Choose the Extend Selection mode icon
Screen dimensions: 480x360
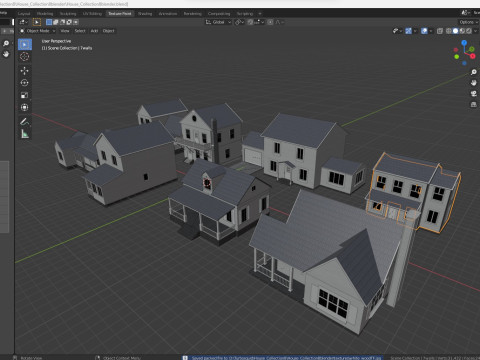click(56, 22)
